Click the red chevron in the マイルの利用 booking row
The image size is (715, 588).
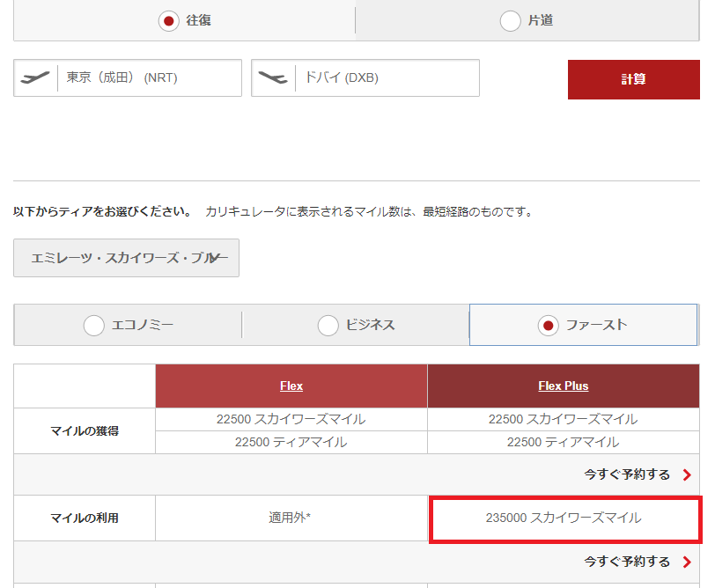click(687, 562)
